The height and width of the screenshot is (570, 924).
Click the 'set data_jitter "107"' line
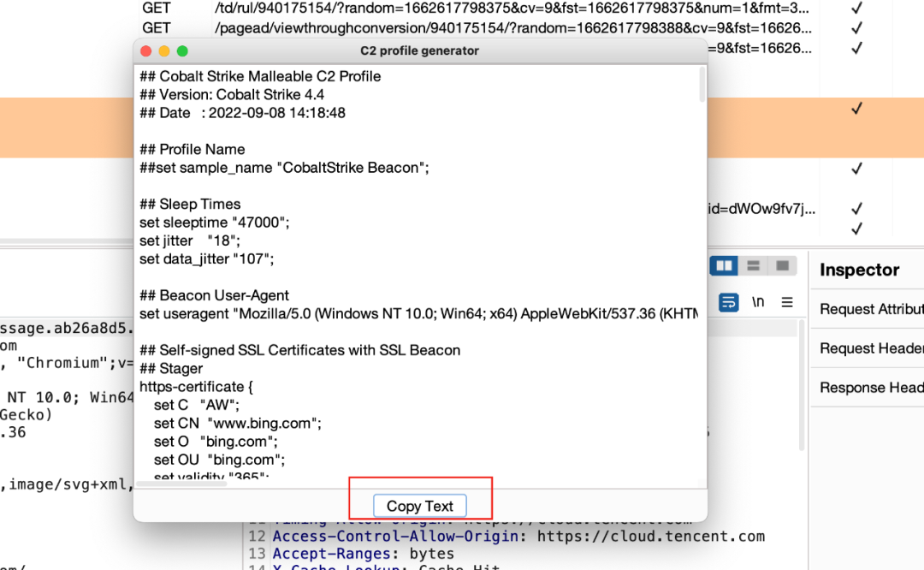(207, 258)
